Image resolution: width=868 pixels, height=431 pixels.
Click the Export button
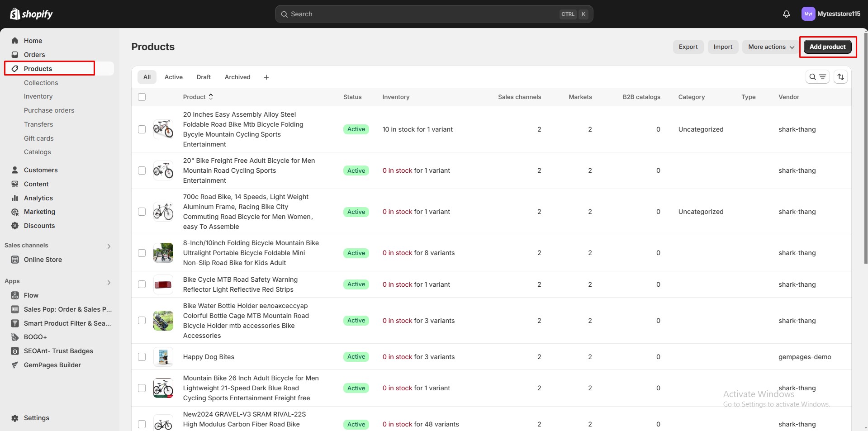688,47
